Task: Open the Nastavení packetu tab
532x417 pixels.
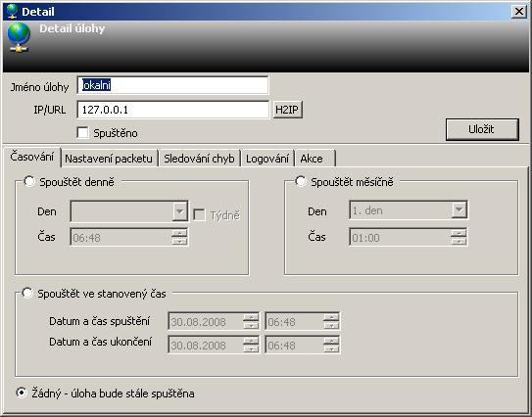Action: tap(109, 159)
